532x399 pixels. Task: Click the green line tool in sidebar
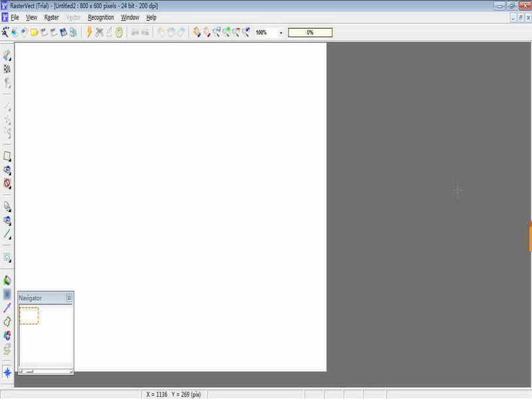coord(7,234)
